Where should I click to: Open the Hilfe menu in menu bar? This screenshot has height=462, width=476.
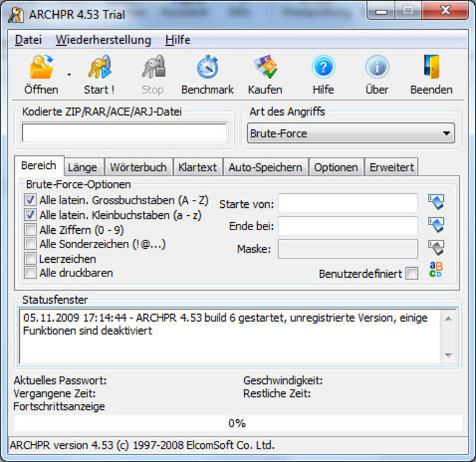click(178, 40)
